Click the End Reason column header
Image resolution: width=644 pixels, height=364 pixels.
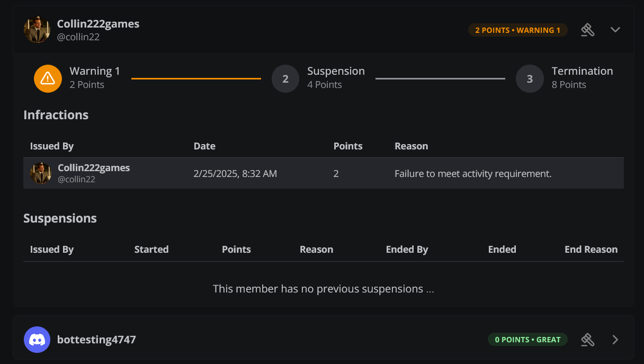591,250
